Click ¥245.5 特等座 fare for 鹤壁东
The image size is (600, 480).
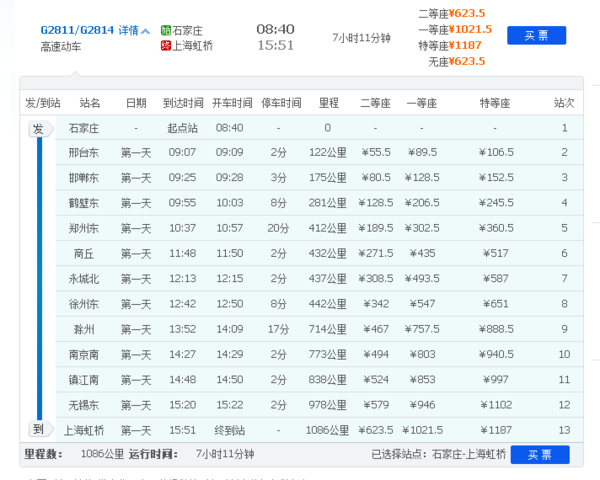coord(496,203)
